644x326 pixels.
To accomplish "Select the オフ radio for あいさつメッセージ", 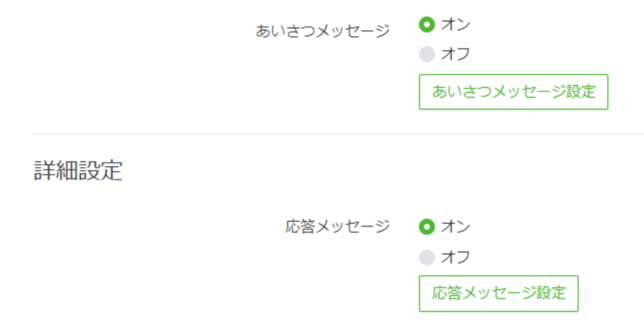I will pyautogui.click(x=427, y=55).
